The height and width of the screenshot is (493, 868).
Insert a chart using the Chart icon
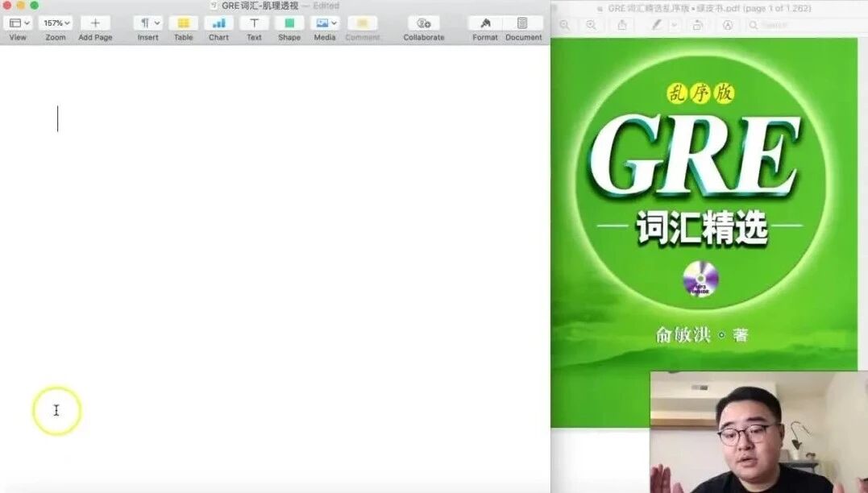coord(218,23)
